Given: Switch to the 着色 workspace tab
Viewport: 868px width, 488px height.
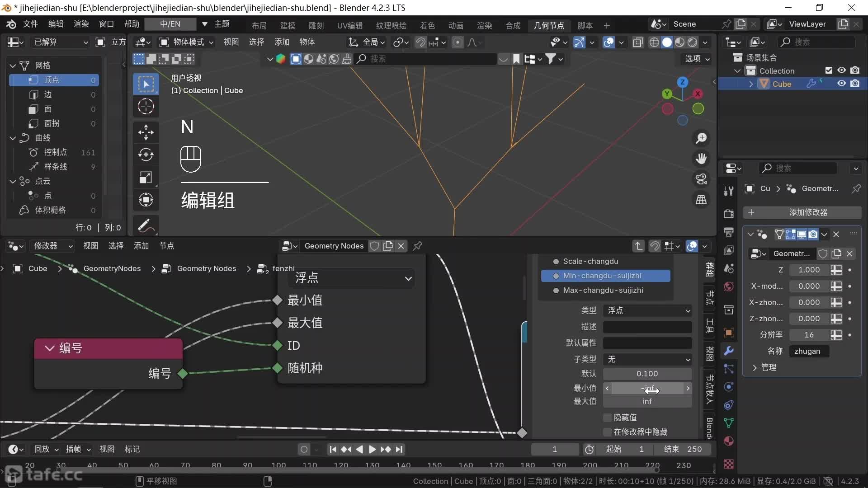Looking at the screenshot, I should click(x=427, y=25).
